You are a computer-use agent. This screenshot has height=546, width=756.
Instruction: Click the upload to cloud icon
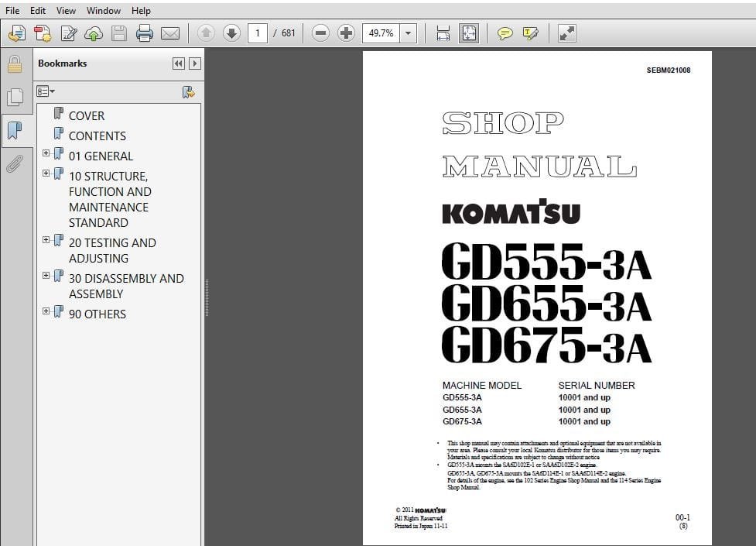(x=94, y=33)
